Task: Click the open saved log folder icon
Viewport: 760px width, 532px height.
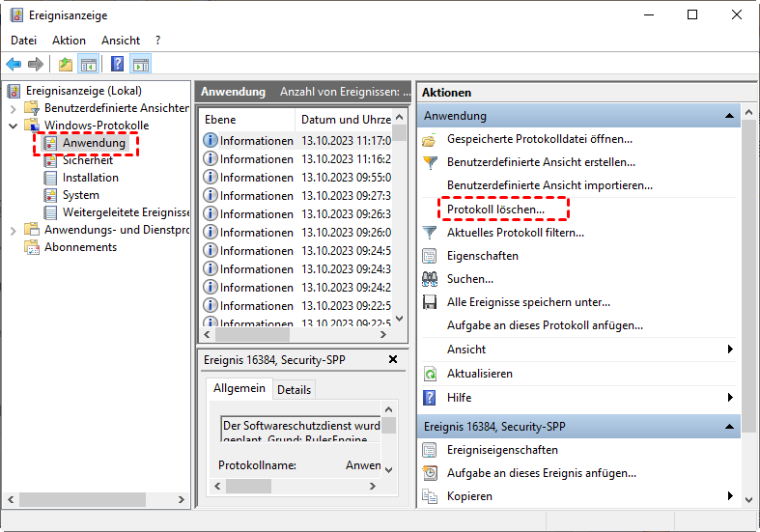Action: 430,140
